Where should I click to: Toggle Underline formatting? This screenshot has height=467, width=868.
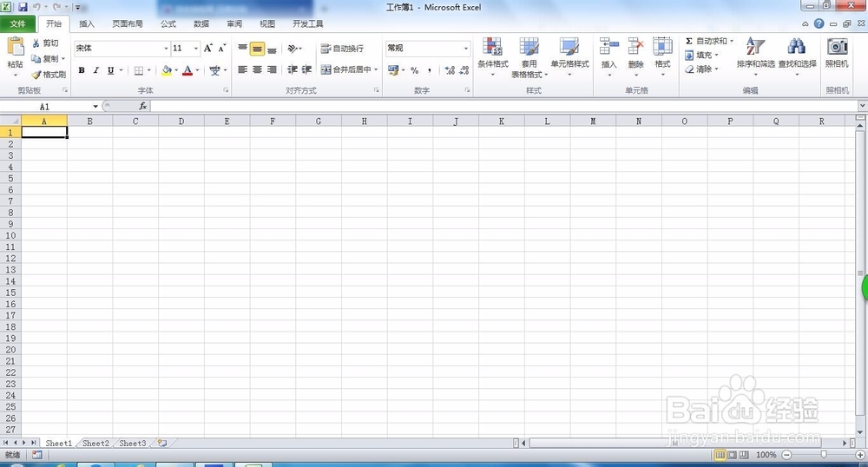pos(111,70)
